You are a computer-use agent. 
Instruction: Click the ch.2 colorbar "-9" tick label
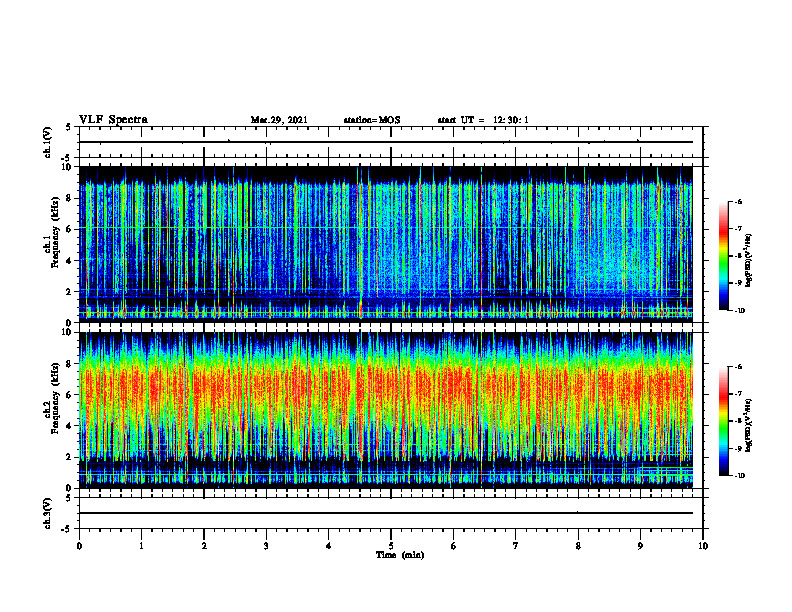click(739, 448)
